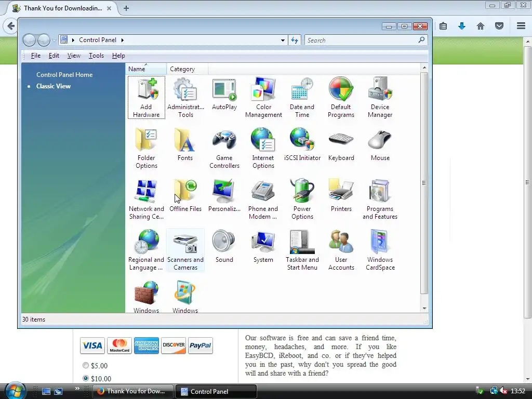
Task: Sort items by Name column header
Action: [146, 69]
